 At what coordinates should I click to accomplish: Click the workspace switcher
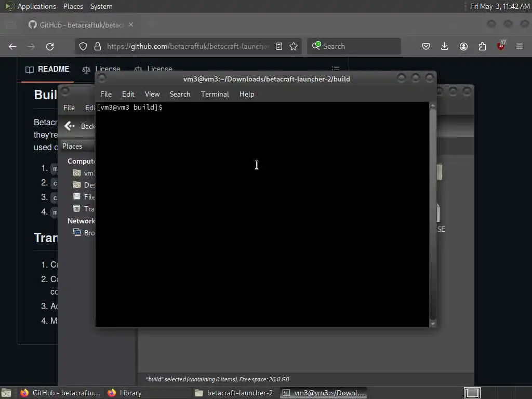coord(472,393)
